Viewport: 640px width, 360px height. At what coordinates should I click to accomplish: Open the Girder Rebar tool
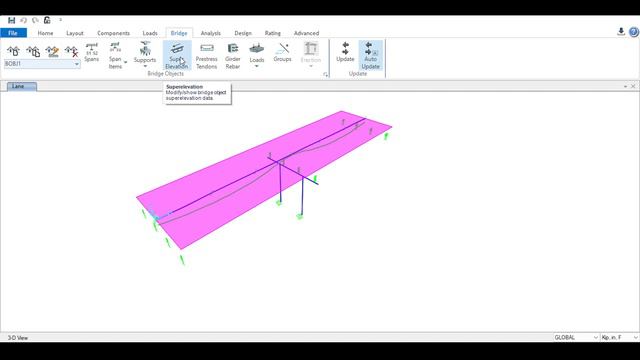tap(233, 56)
